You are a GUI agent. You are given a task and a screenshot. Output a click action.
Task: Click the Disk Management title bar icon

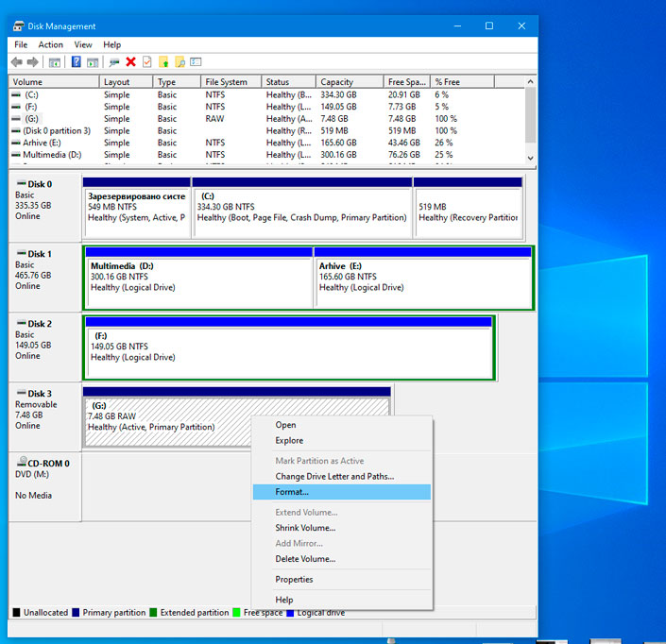pos(19,25)
